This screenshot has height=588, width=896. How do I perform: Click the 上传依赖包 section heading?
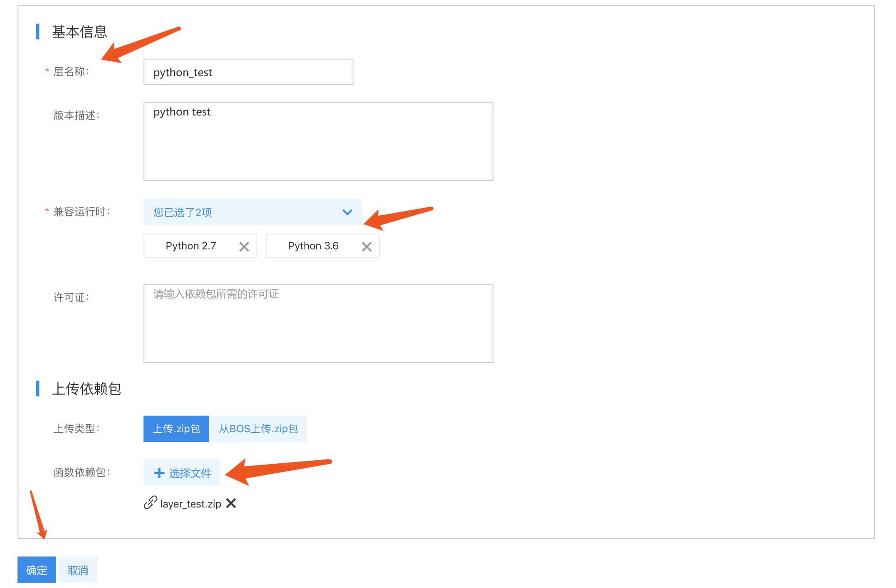click(86, 389)
